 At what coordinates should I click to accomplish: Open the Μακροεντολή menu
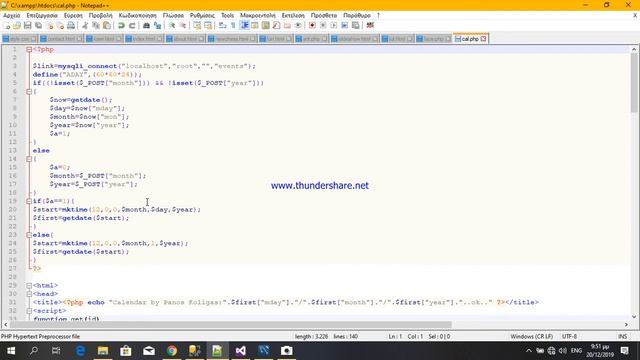[258, 16]
